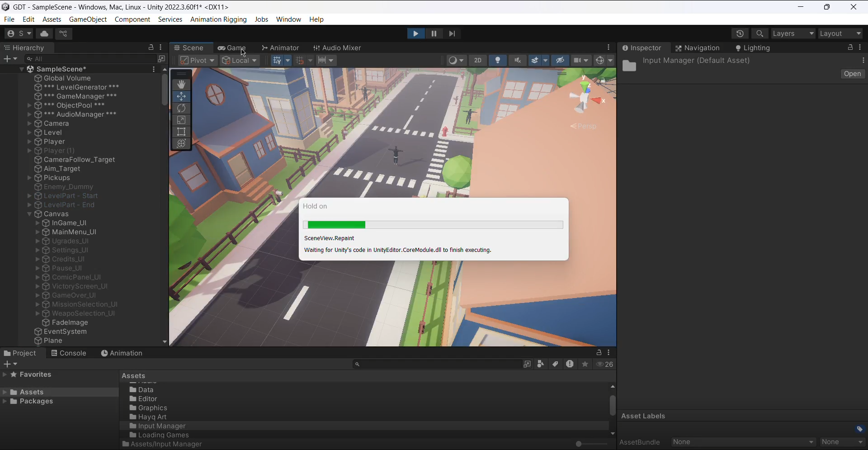Image resolution: width=868 pixels, height=450 pixels.
Task: Open search by label filter in Project
Action: pyautogui.click(x=555, y=364)
